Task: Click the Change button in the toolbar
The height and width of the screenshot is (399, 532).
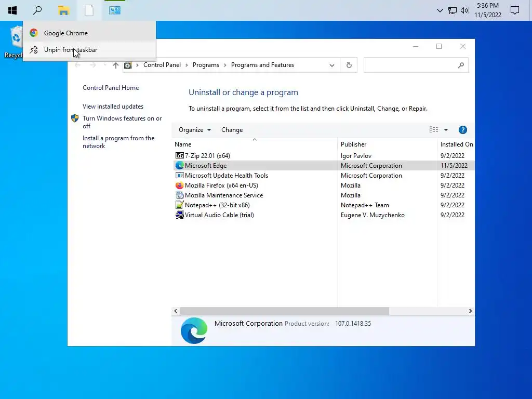Action: pyautogui.click(x=232, y=129)
